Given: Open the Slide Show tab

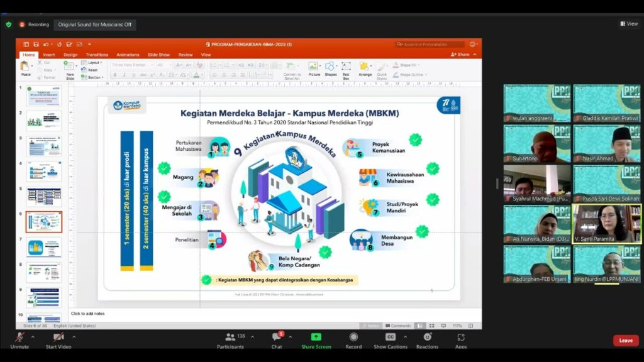Looking at the screenshot, I should [x=158, y=55].
